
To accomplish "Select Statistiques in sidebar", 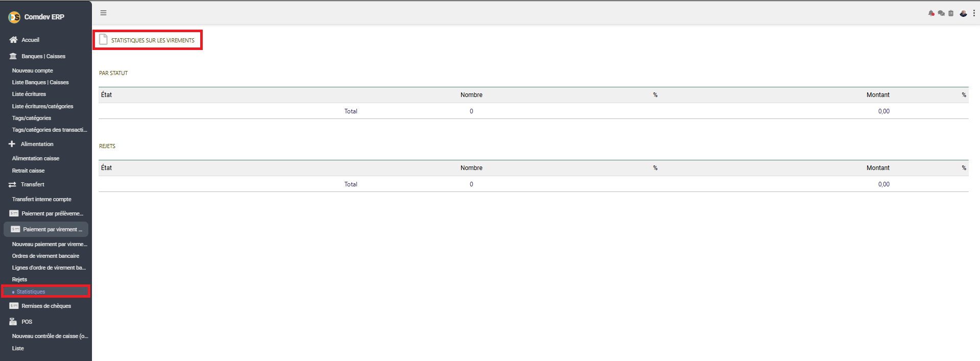I will click(x=31, y=292).
